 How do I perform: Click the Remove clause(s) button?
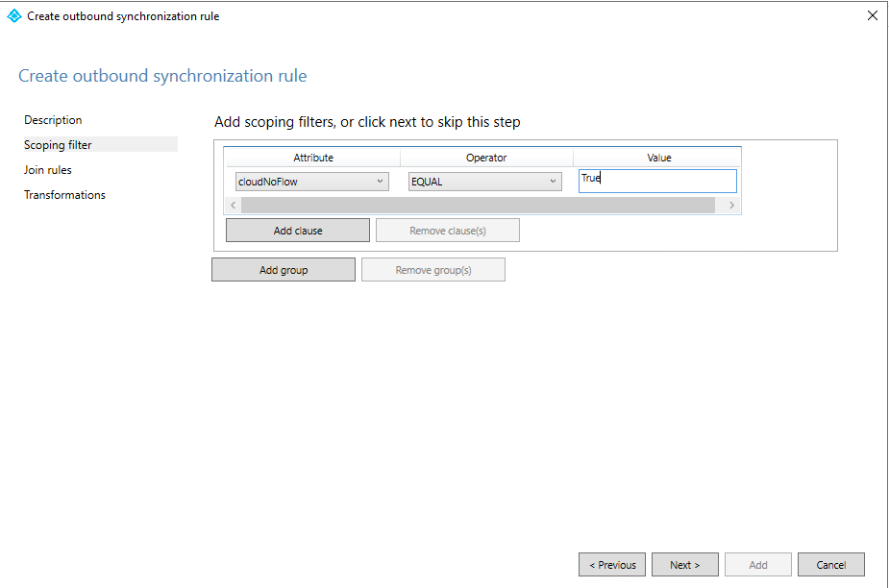tap(448, 231)
